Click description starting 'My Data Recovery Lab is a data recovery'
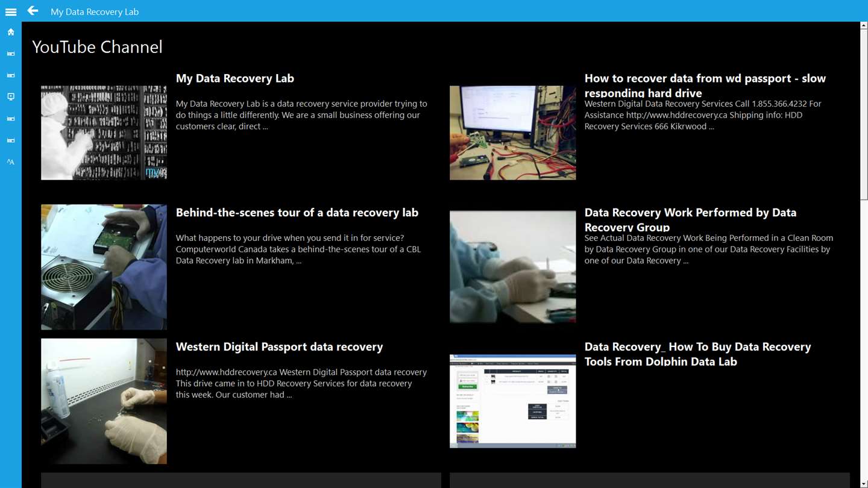This screenshot has height=488, width=868. [x=301, y=115]
